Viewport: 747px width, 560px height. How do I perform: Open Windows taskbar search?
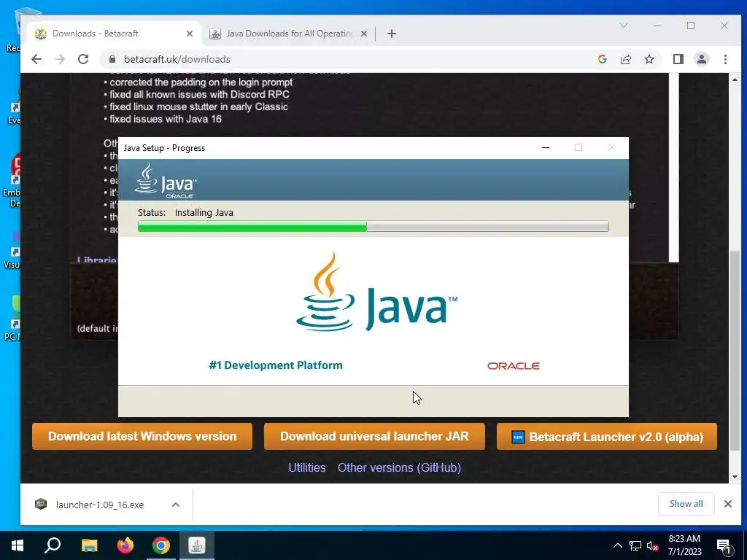coord(53,545)
